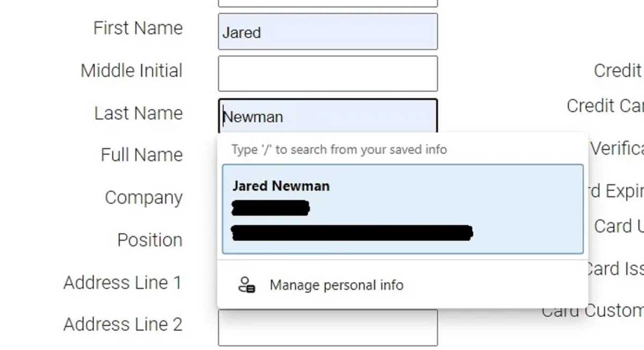Click the Manage personal info icon
The height and width of the screenshot is (350, 644).
(x=246, y=285)
